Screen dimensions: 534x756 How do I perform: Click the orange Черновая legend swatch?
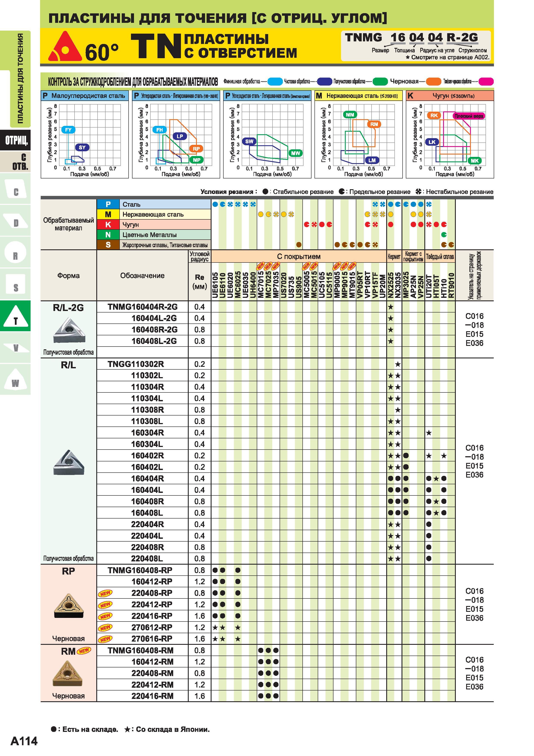coord(434,81)
